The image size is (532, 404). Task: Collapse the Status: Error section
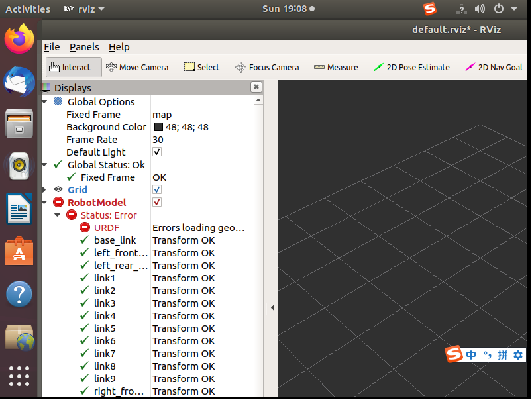[x=58, y=215]
